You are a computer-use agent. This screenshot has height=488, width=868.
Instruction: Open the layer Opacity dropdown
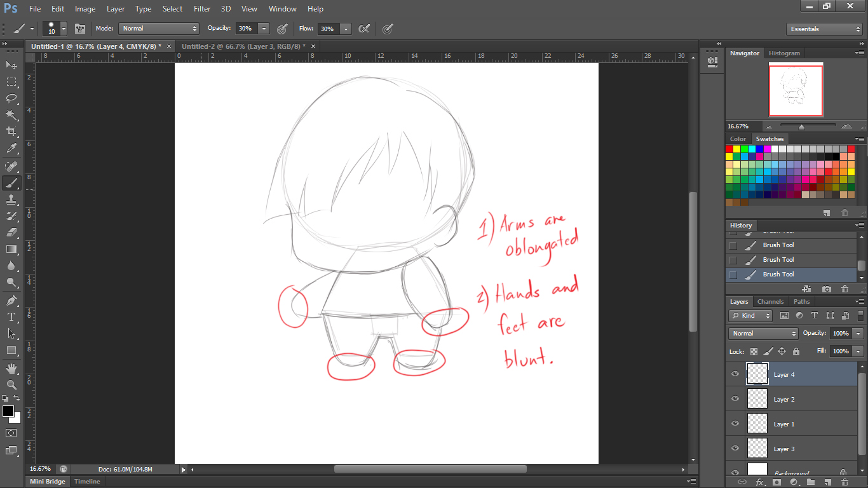pyautogui.click(x=857, y=333)
